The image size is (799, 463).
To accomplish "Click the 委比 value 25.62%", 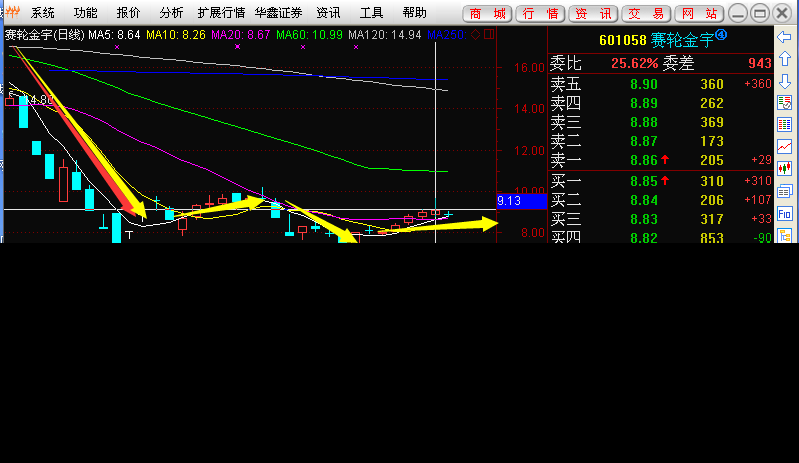I will (634, 63).
